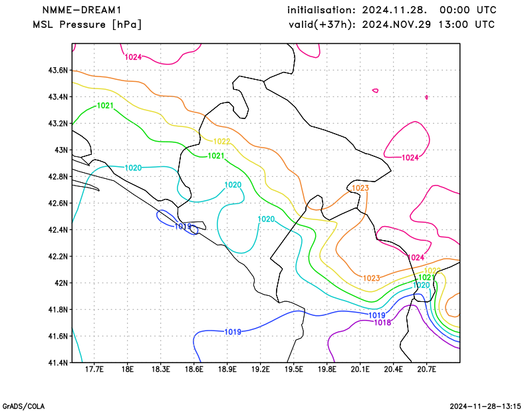Click the 43N latitude axis label
This screenshot has width=532, height=411.
click(x=61, y=150)
